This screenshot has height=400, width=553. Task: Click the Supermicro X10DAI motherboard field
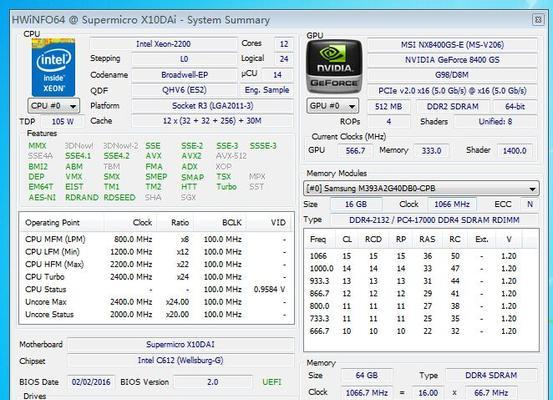(x=181, y=344)
